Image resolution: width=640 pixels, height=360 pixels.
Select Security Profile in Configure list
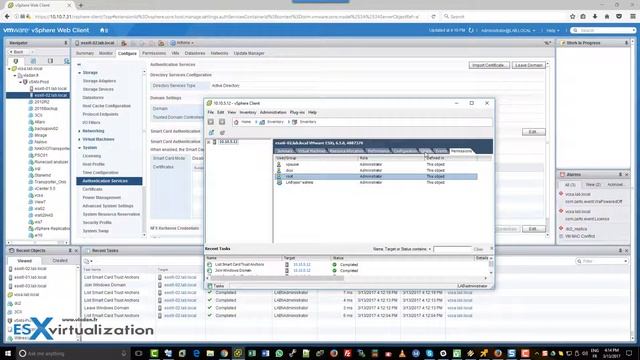97,222
